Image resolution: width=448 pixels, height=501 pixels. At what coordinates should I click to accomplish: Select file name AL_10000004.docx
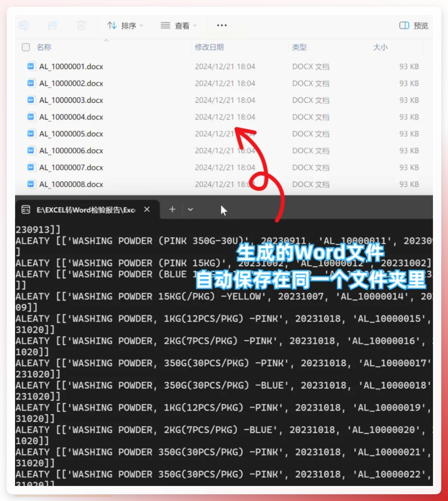71,117
